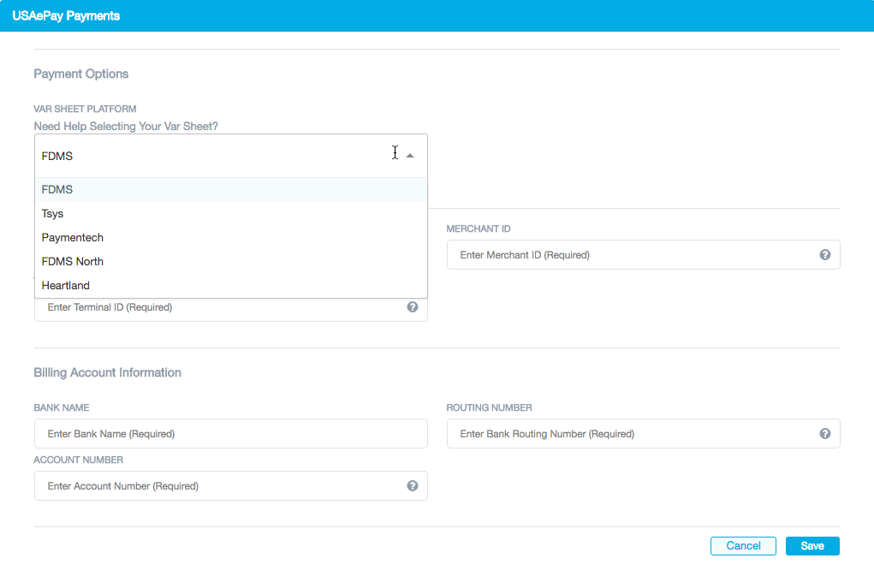Viewport: 874px width, 588px height.
Task: Click the Terminal ID help icon
Action: click(x=413, y=307)
